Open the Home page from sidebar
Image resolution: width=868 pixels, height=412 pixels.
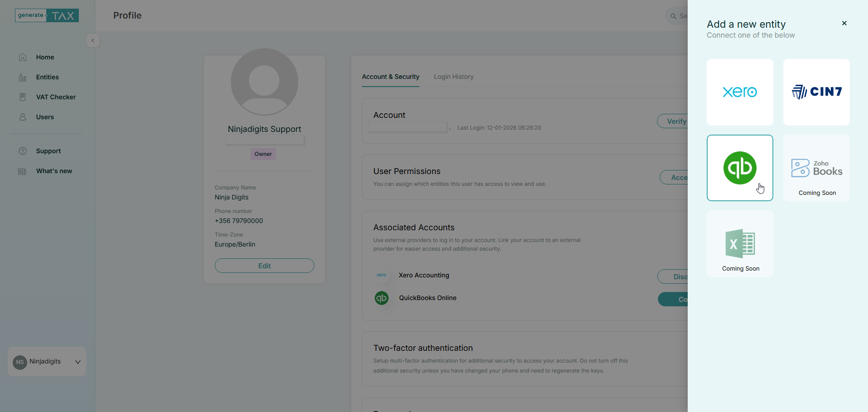45,57
